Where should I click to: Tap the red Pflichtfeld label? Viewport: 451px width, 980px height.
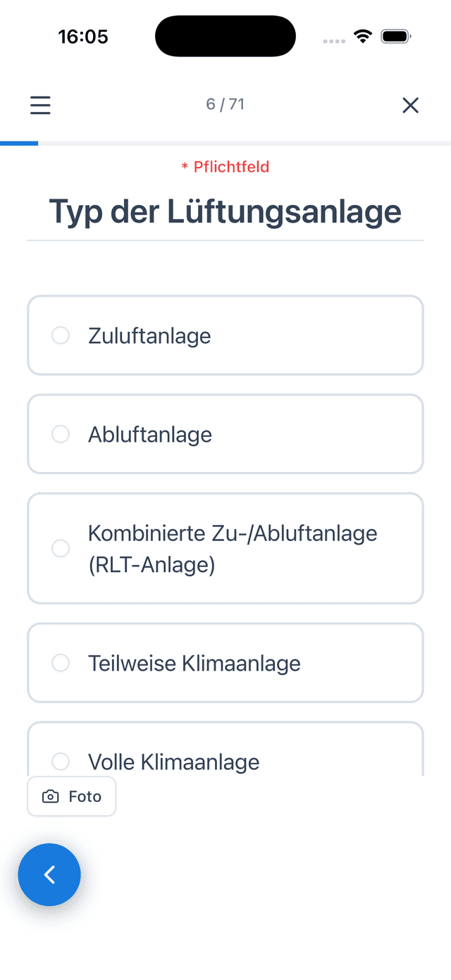(225, 167)
